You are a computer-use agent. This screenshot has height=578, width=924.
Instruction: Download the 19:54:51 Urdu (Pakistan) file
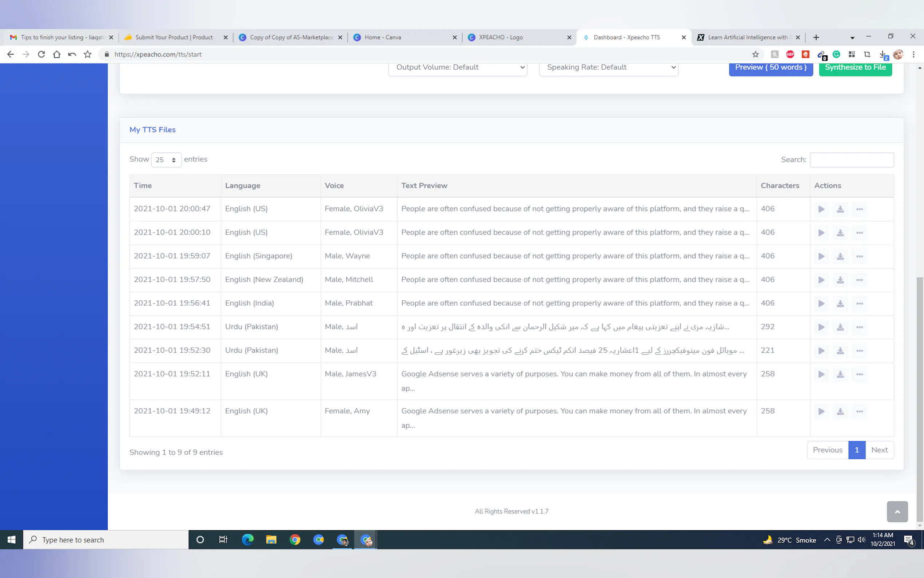click(840, 327)
